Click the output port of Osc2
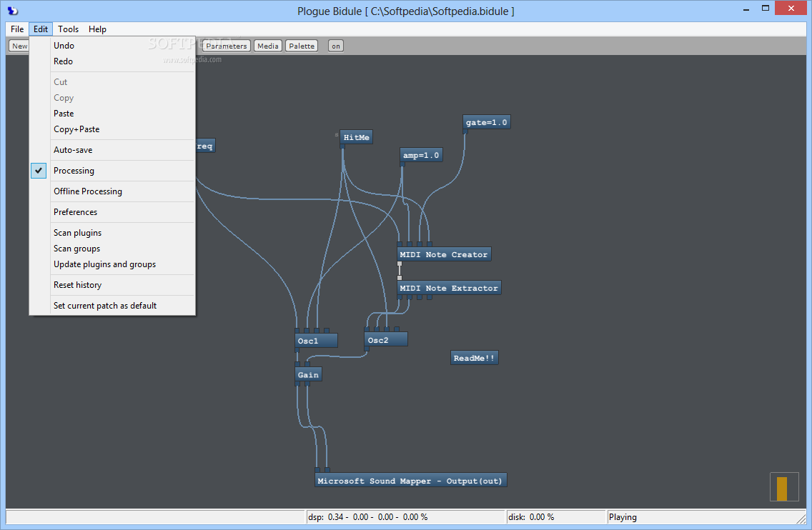This screenshot has width=812, height=530. click(367, 349)
